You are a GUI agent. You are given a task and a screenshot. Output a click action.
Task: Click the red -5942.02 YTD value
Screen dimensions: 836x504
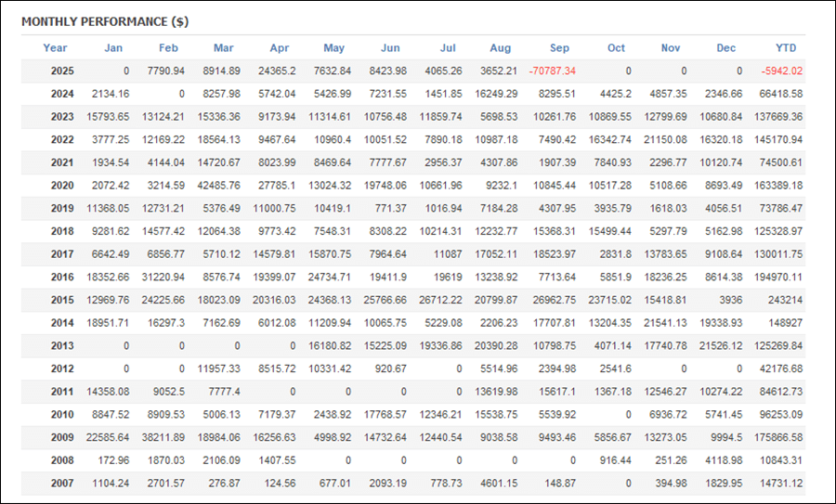[780, 71]
